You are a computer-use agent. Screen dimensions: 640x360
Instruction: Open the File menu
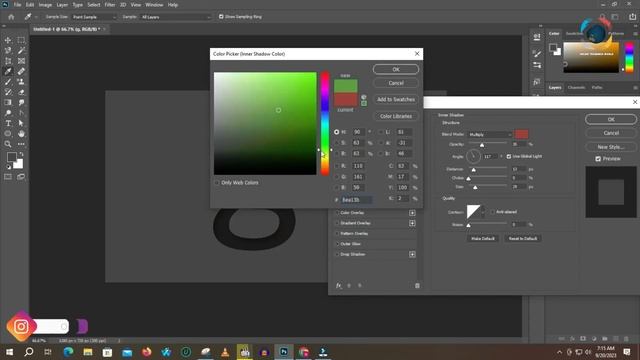17,5
